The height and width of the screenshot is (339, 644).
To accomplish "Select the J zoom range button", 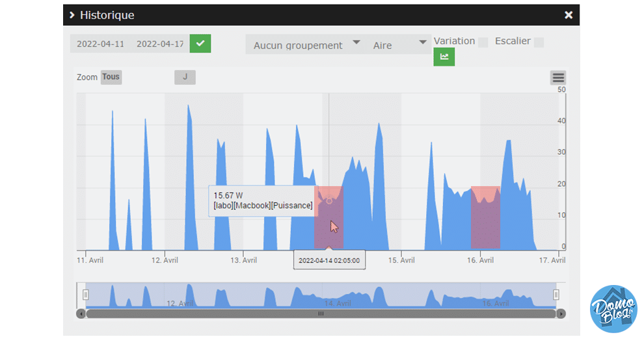I will [185, 77].
